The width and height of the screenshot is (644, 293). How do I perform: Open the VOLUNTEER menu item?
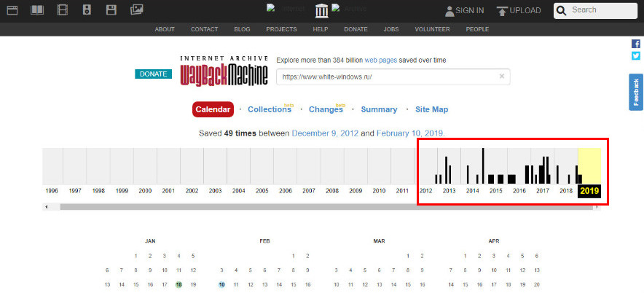pos(432,29)
